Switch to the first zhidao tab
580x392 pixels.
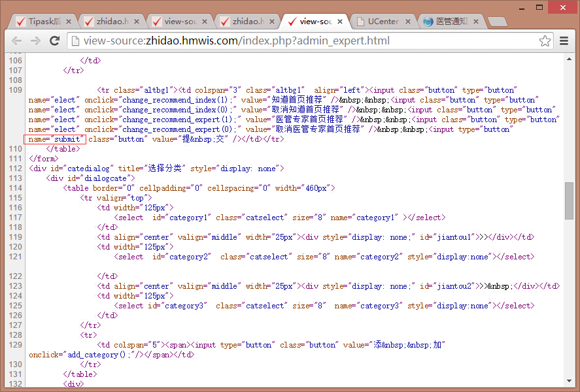point(108,22)
